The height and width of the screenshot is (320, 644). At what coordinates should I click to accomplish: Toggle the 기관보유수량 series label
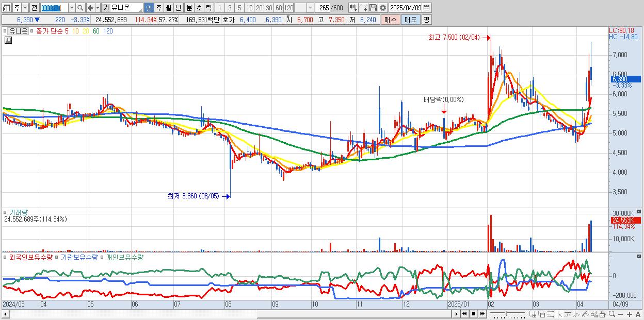click(79, 257)
